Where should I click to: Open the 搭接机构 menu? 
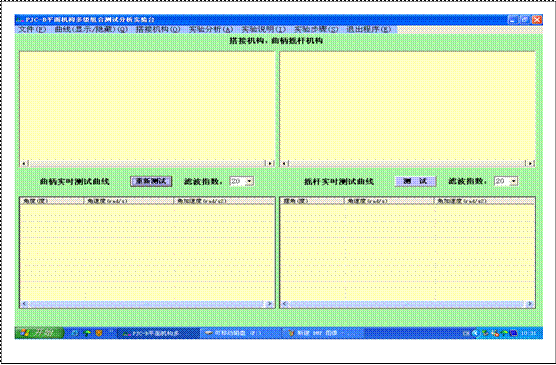(x=158, y=29)
